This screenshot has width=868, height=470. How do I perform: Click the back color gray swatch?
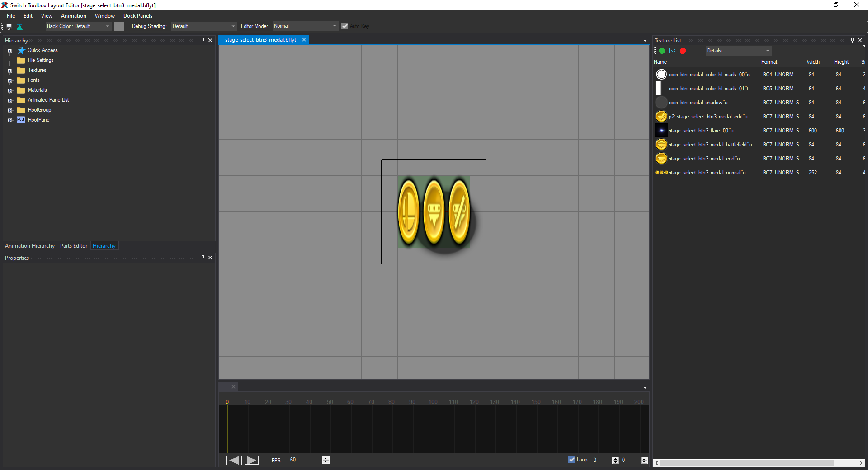coord(119,26)
